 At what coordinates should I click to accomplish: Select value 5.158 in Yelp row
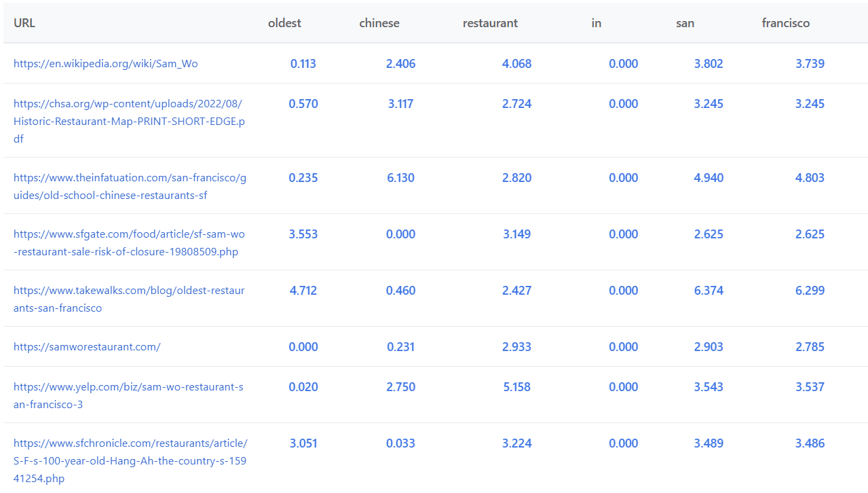517,387
